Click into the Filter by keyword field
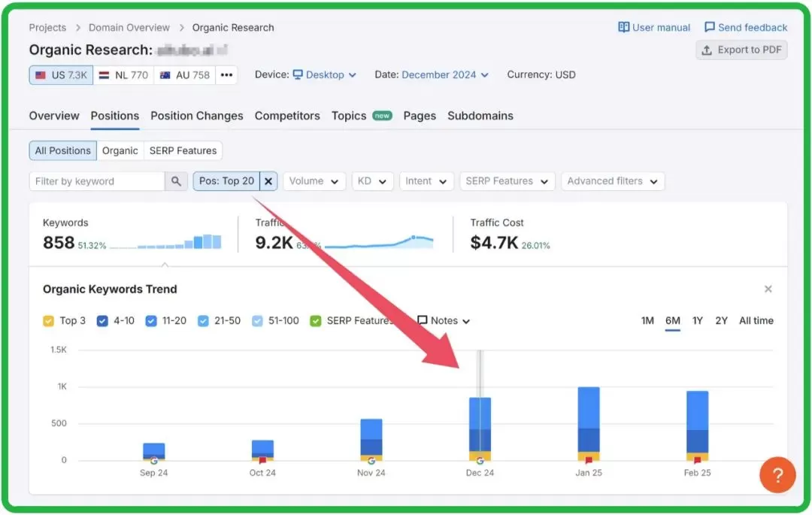The width and height of the screenshot is (812, 515). 97,181
